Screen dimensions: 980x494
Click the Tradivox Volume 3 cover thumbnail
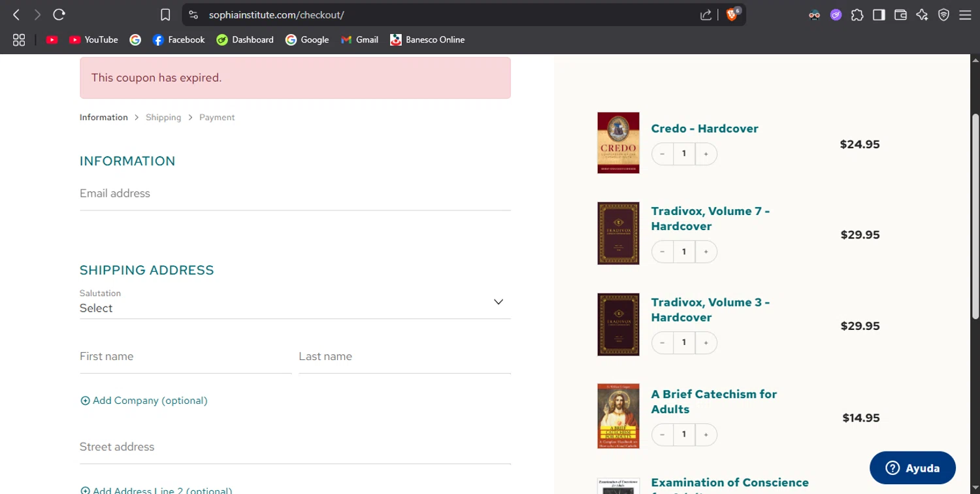click(x=618, y=325)
